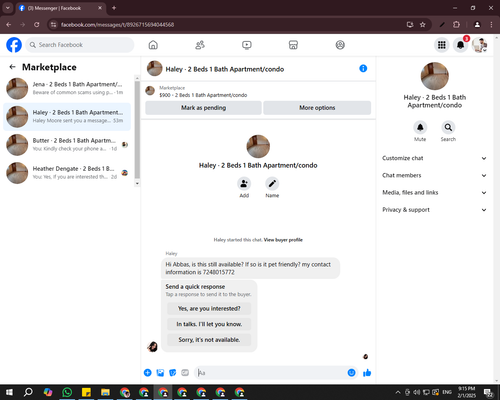
Task: Open the Friends icon in top navigation
Action: point(200,45)
